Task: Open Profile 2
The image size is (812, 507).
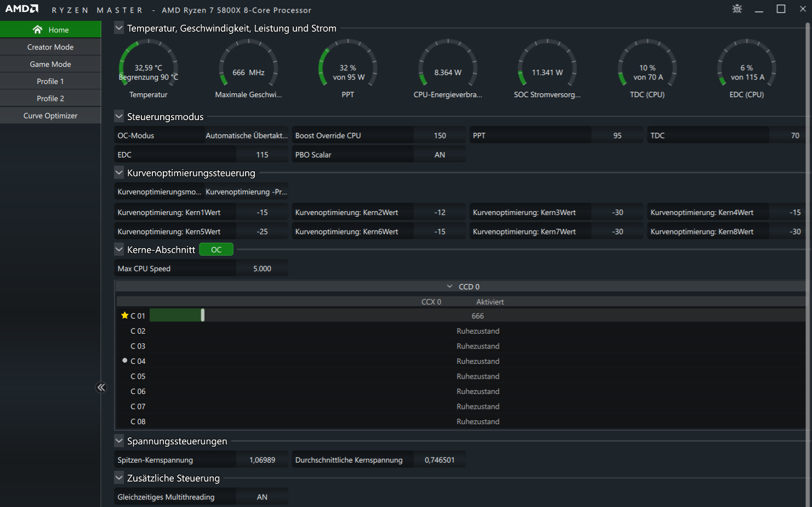Action: 50,98
